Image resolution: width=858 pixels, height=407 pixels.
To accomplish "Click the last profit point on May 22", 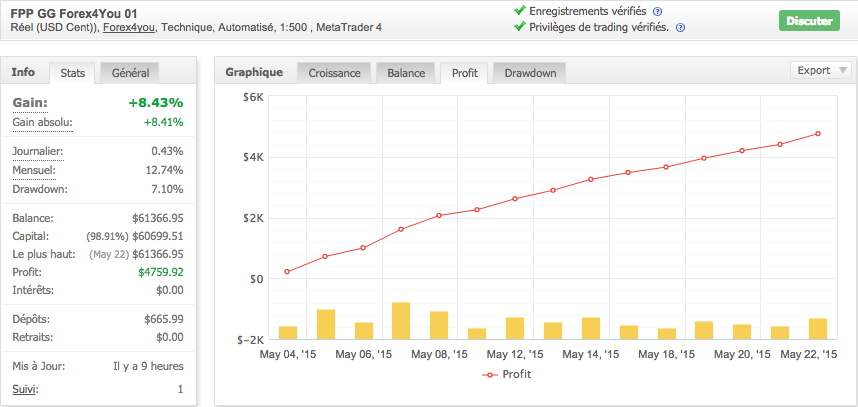I will (818, 134).
